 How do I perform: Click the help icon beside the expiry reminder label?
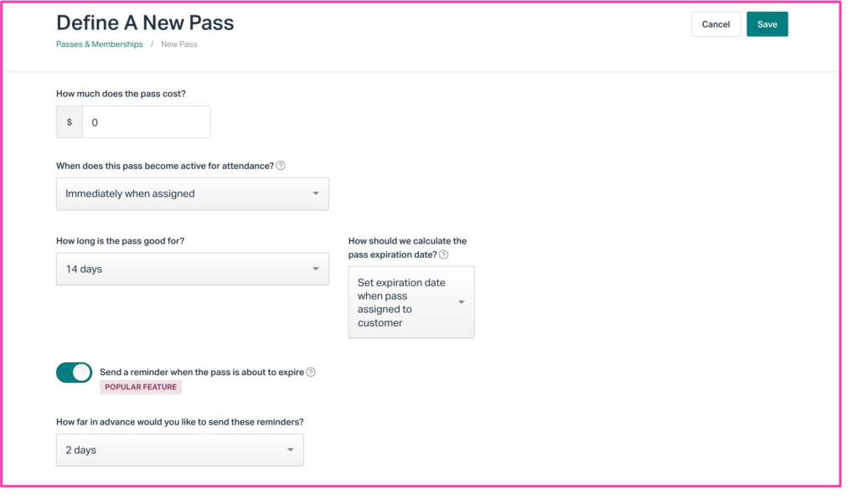311,373
